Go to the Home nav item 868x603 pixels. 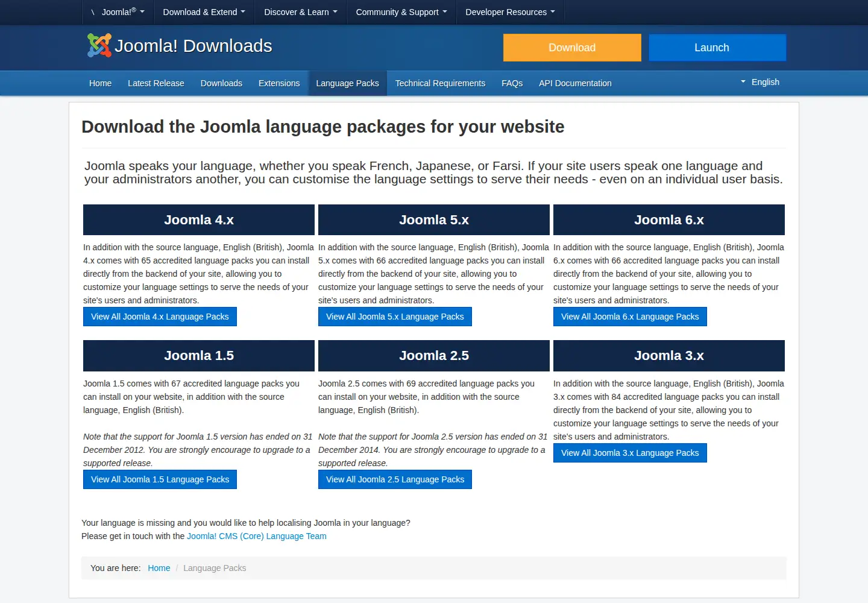pos(100,83)
